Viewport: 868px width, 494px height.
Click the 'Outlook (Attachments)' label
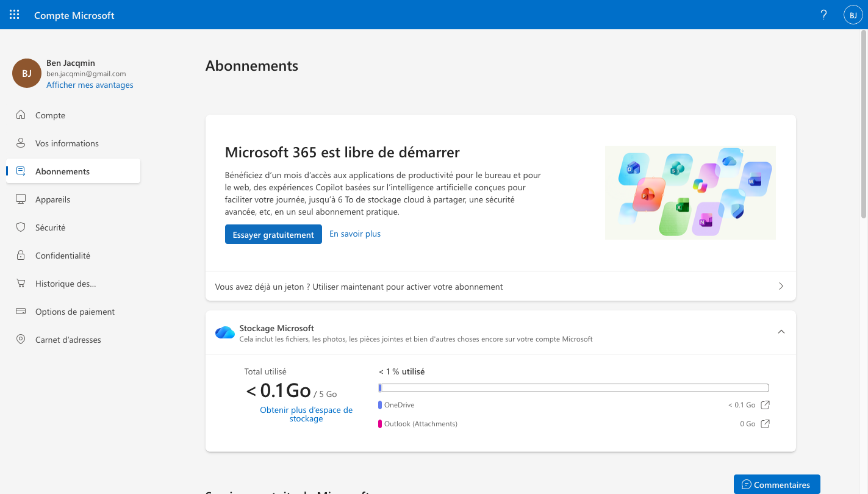tap(421, 424)
